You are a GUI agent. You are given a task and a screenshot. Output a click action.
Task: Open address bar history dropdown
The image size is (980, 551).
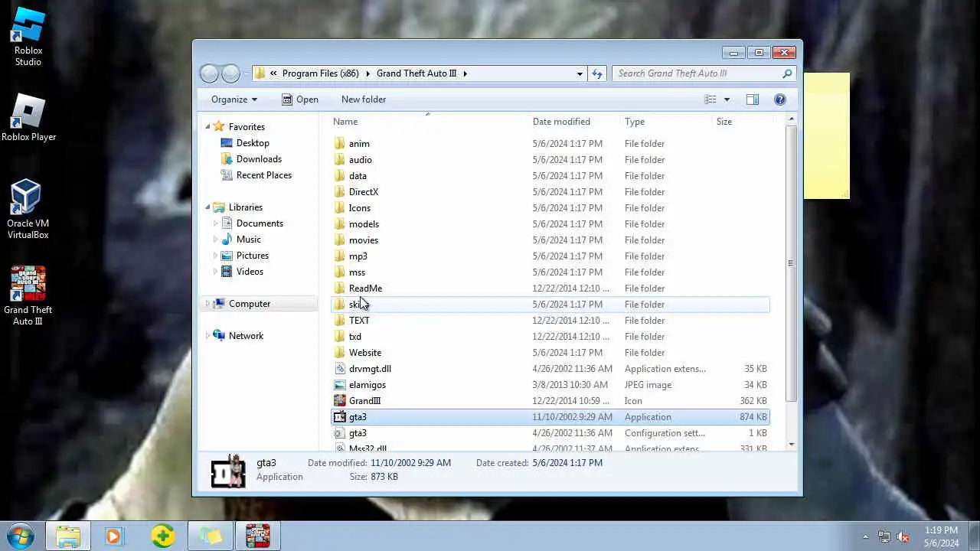[580, 73]
